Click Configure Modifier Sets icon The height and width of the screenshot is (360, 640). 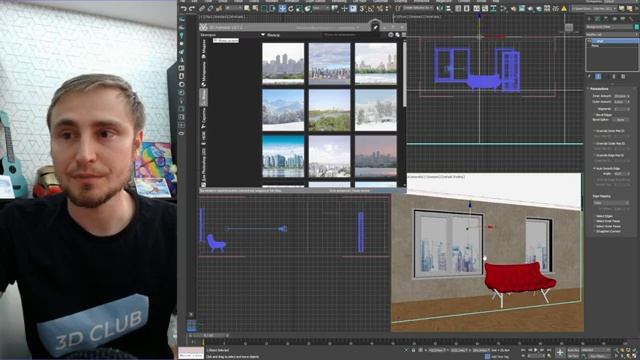point(623,76)
